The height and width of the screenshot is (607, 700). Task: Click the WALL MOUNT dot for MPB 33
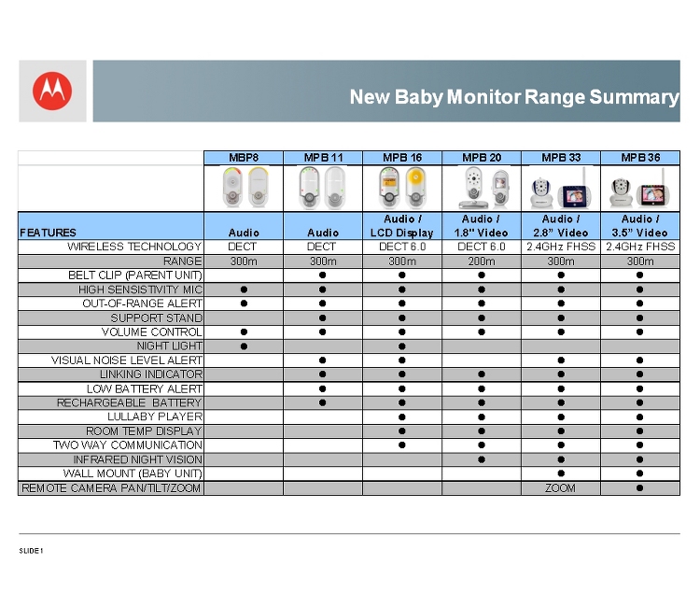tap(561, 473)
